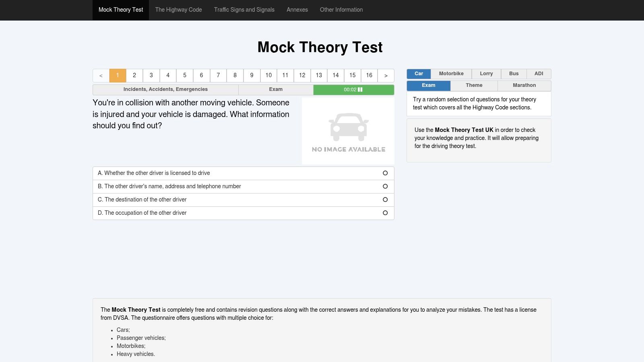The width and height of the screenshot is (644, 362).
Task: Select the Bus category tab
Action: pyautogui.click(x=514, y=74)
